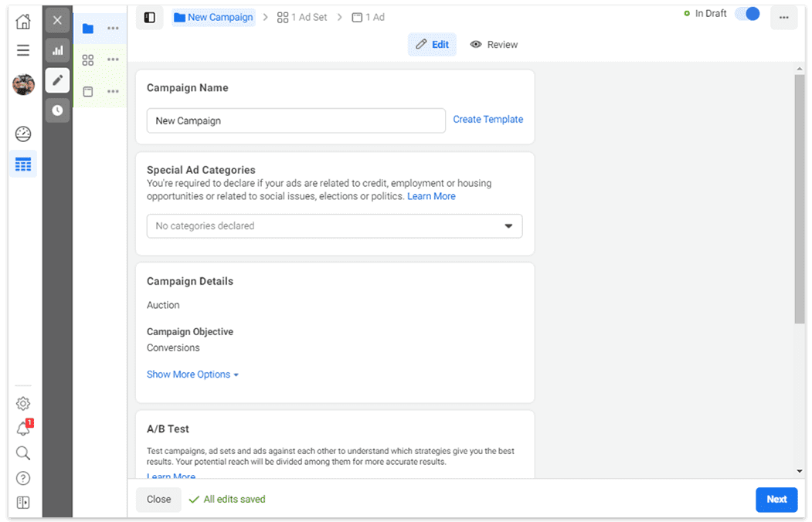Open notifications via the bell icon
812x522 pixels.
[x=23, y=428]
